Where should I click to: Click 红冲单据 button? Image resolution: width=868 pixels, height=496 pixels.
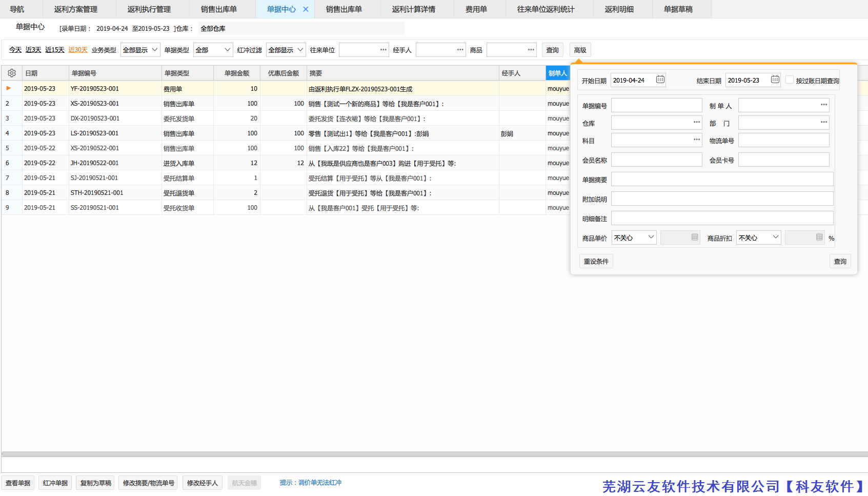55,483
